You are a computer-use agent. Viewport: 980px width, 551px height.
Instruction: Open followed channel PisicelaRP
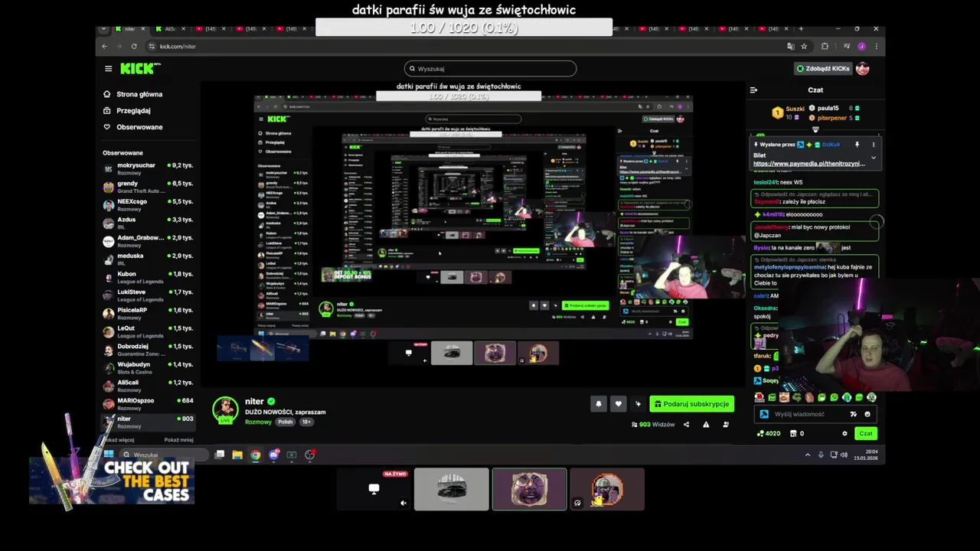[148, 313]
